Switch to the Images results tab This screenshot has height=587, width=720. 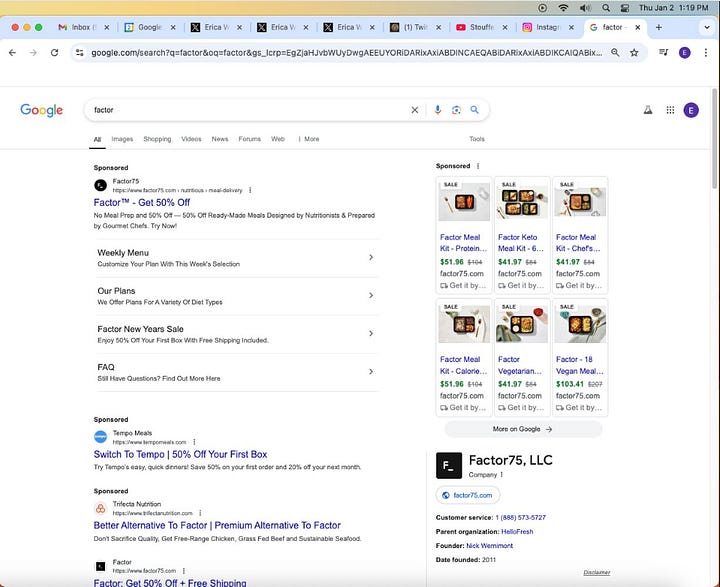[x=122, y=139]
